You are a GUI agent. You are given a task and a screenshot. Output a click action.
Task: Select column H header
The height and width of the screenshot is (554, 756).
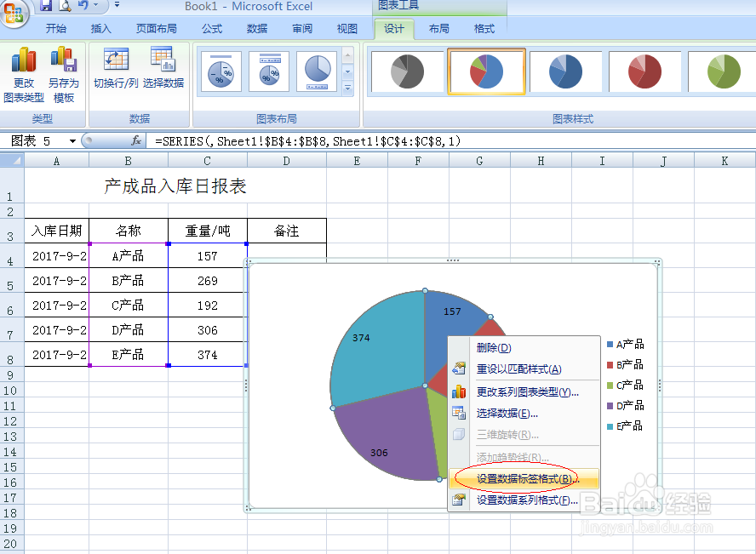coord(541,161)
